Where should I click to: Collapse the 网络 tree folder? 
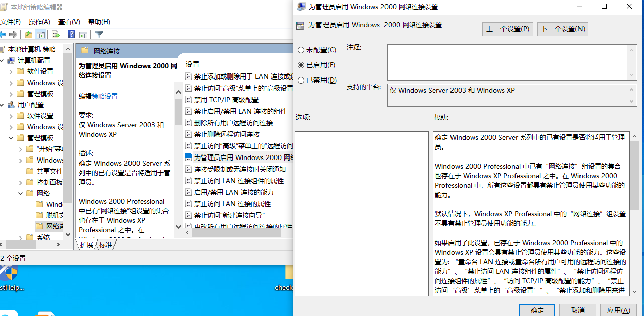pyautogui.click(x=21, y=193)
